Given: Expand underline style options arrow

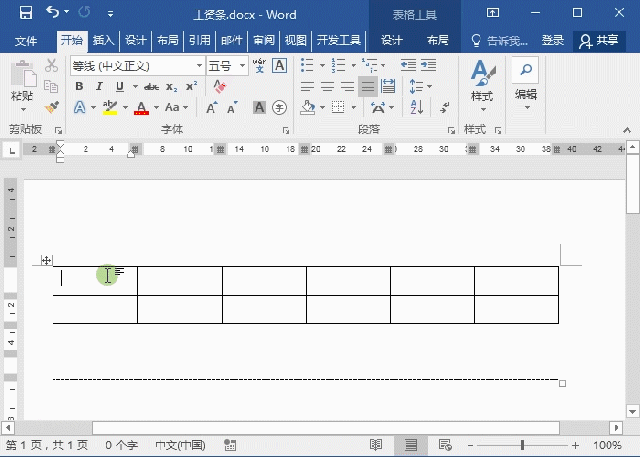Looking at the screenshot, I should pyautogui.click(x=135, y=87).
